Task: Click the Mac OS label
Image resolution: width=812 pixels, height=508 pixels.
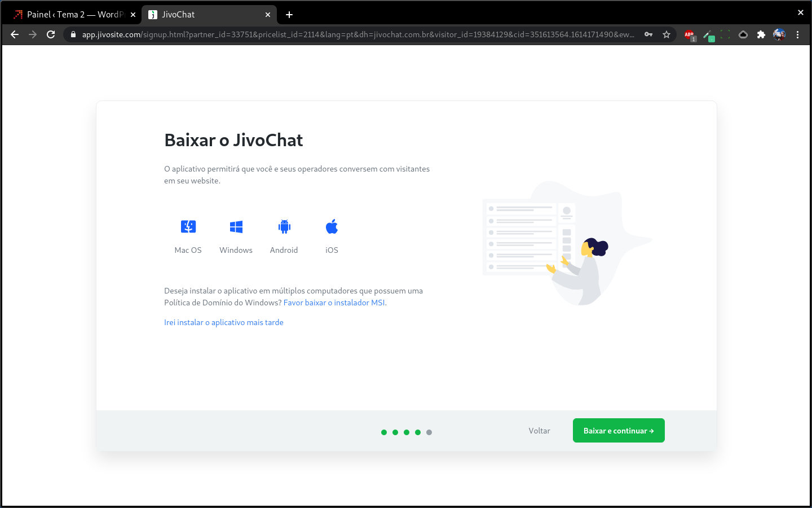Action: [188, 250]
